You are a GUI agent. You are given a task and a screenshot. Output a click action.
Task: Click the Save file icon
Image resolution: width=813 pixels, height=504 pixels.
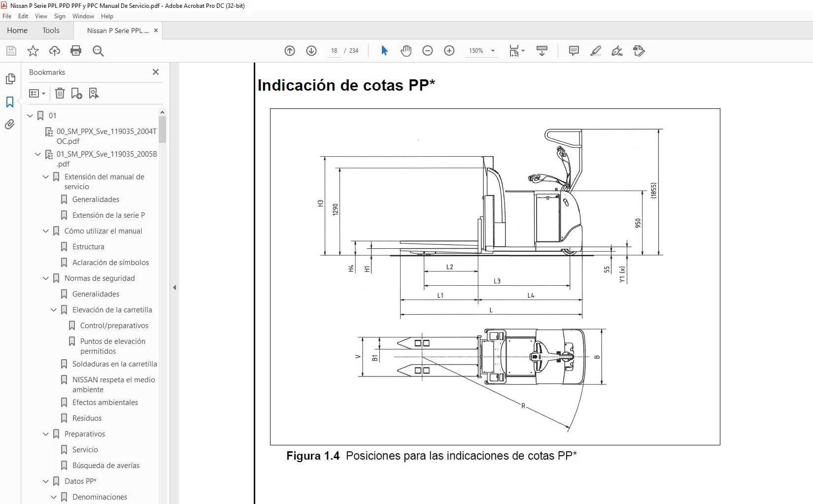11,51
